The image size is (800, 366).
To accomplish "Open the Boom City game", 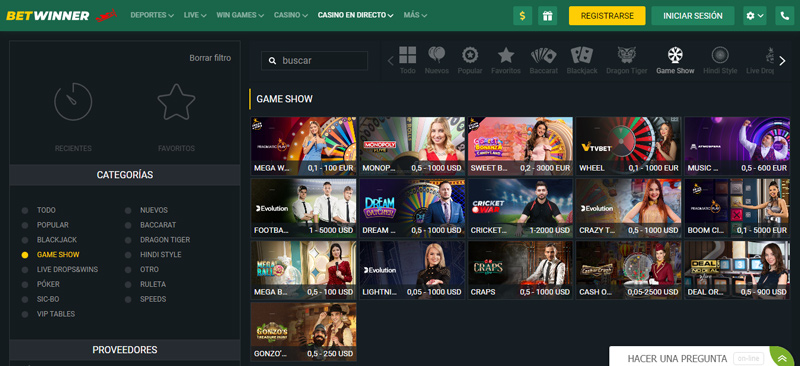I will tap(737, 208).
